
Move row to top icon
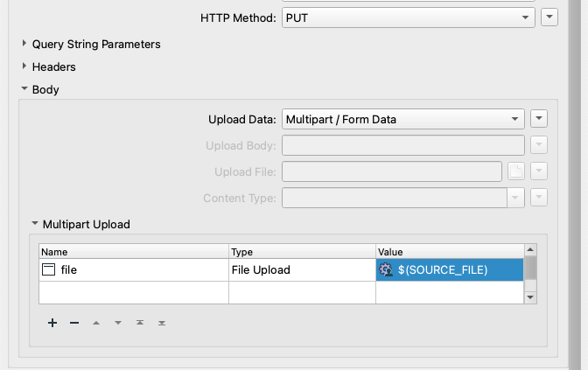click(x=140, y=323)
